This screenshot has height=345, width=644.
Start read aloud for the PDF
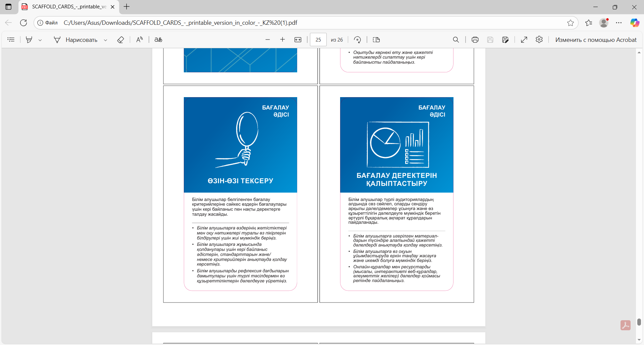tap(140, 40)
